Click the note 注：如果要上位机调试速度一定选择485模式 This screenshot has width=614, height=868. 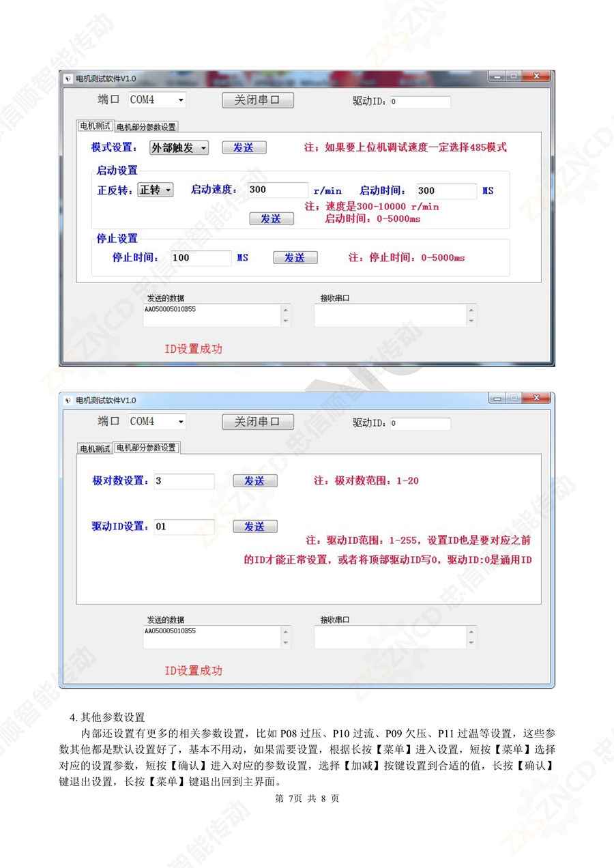point(405,147)
